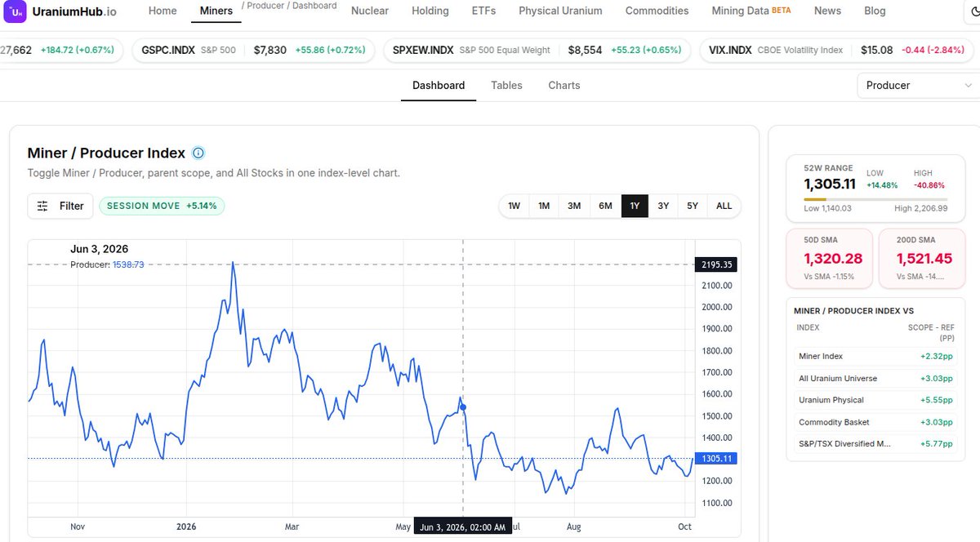The width and height of the screenshot is (980, 542).
Task: Open the Miner / Producer Index info icon
Action: [198, 153]
